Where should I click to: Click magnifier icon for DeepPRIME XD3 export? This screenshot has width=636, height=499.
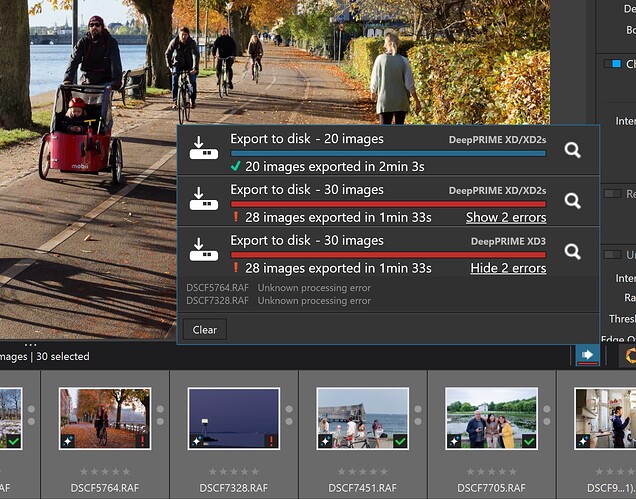tap(572, 252)
